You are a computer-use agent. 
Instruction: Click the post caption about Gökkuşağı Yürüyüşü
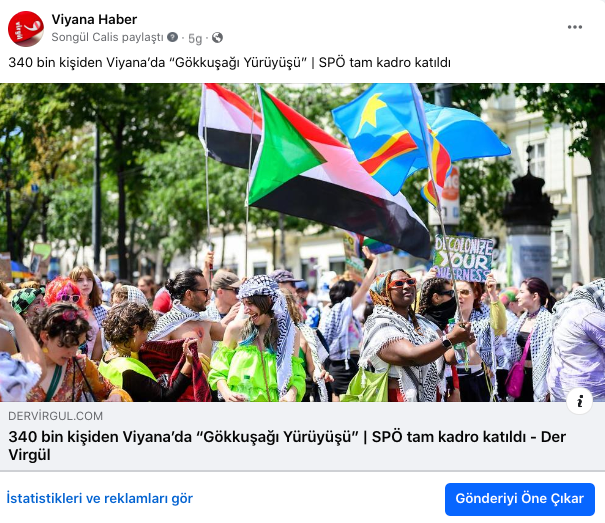tap(230, 63)
